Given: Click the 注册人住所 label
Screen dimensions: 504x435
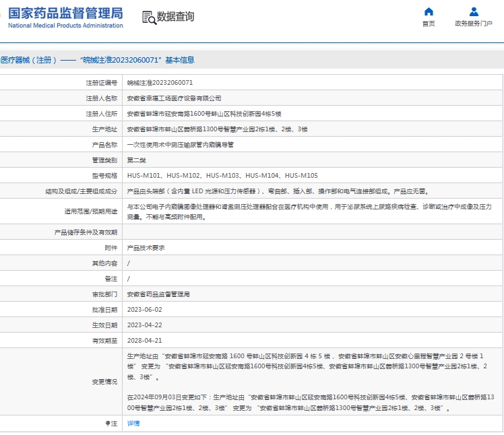Looking at the screenshot, I should click(102, 114).
